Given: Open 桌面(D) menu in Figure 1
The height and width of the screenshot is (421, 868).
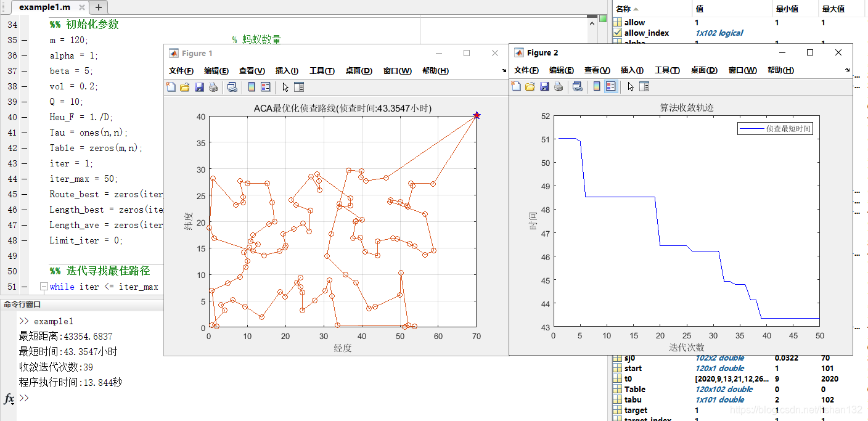Looking at the screenshot, I should coord(359,71).
